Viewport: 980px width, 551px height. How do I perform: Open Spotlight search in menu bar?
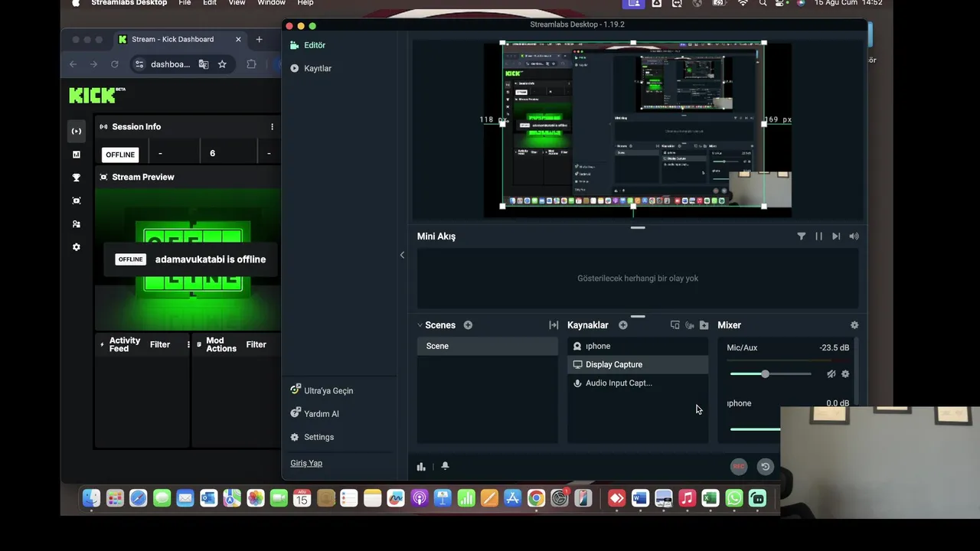coord(763,3)
